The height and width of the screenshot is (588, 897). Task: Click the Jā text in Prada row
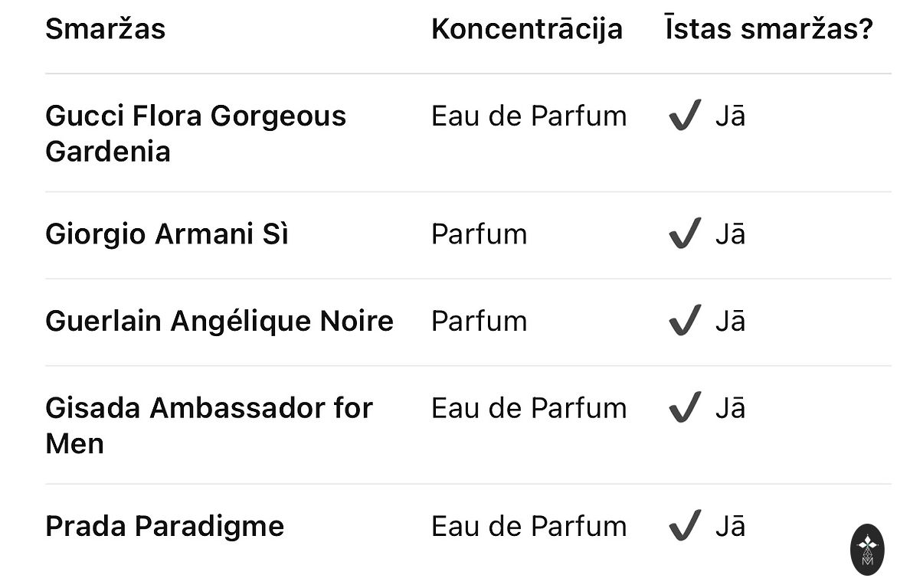pos(730,526)
